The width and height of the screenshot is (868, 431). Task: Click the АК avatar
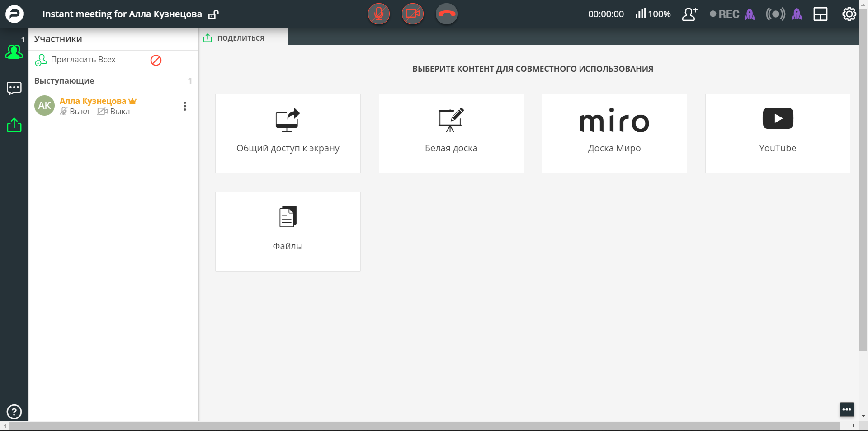click(x=45, y=106)
